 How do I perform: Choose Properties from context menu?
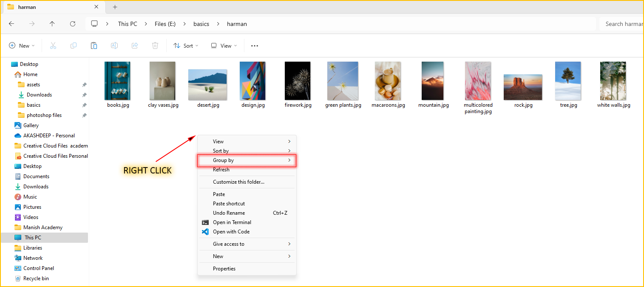224,269
